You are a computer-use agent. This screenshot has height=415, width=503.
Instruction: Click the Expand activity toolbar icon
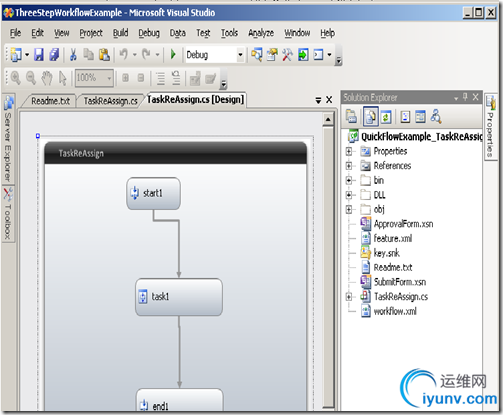[x=125, y=78]
